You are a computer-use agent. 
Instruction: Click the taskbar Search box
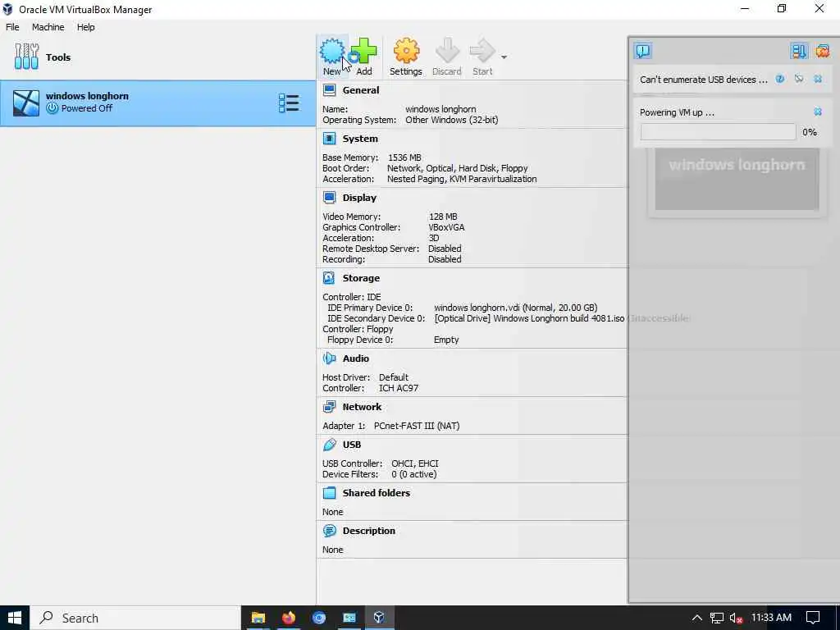135,618
